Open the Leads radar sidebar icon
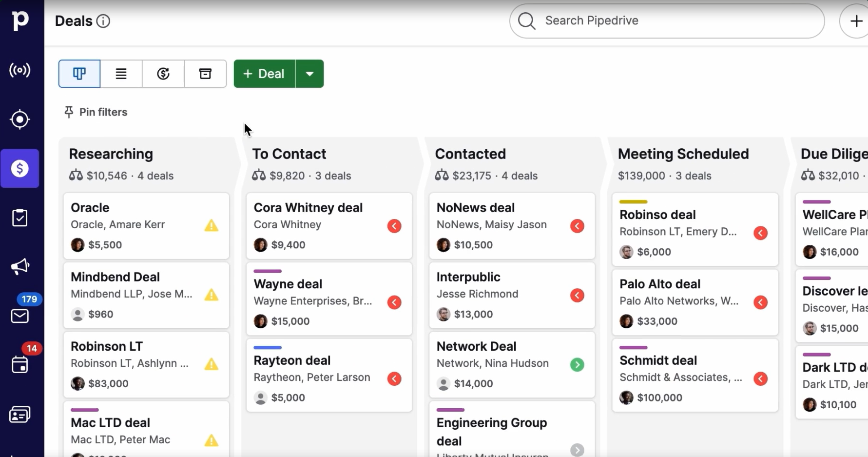This screenshot has height=457, width=868. click(x=20, y=70)
